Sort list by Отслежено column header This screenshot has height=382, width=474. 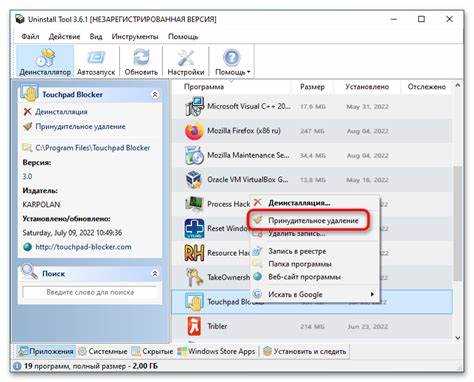[427, 87]
